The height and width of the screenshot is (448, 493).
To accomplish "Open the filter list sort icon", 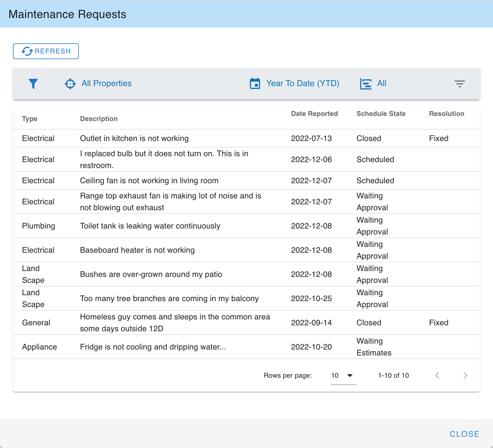I will pyautogui.click(x=460, y=84).
